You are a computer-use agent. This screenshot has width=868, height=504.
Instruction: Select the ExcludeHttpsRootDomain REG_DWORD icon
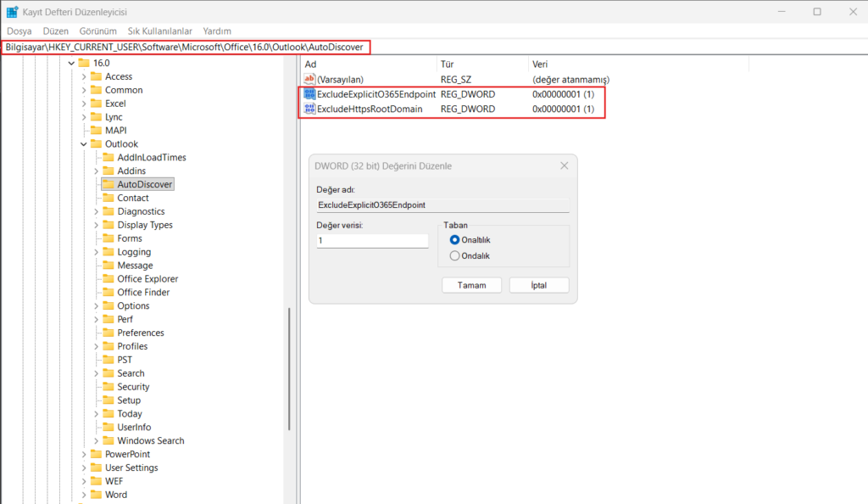click(x=308, y=109)
